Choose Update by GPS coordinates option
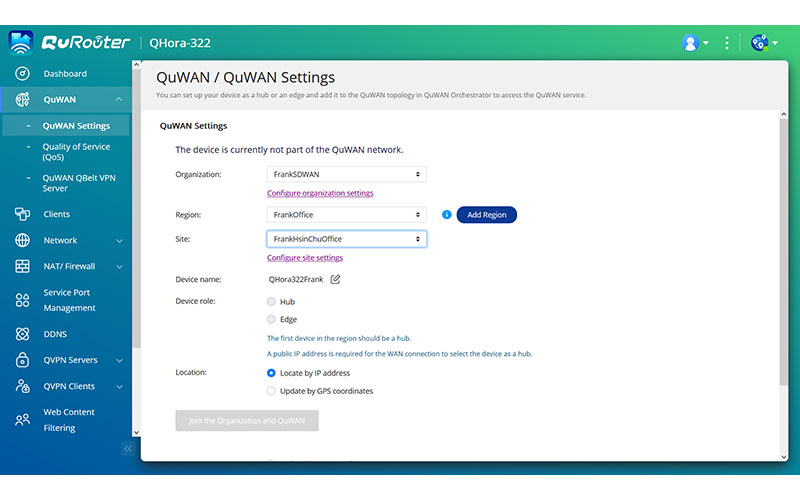The image size is (800, 500). click(272, 391)
